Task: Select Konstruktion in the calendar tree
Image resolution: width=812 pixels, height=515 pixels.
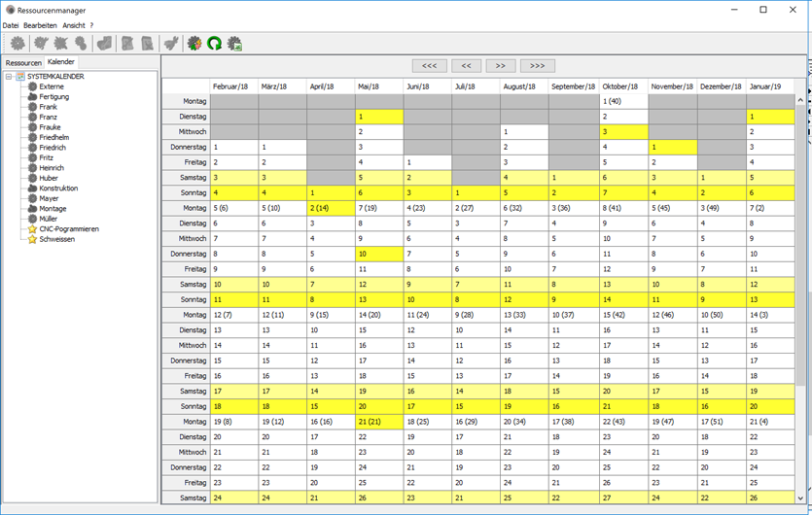Action: tap(58, 189)
